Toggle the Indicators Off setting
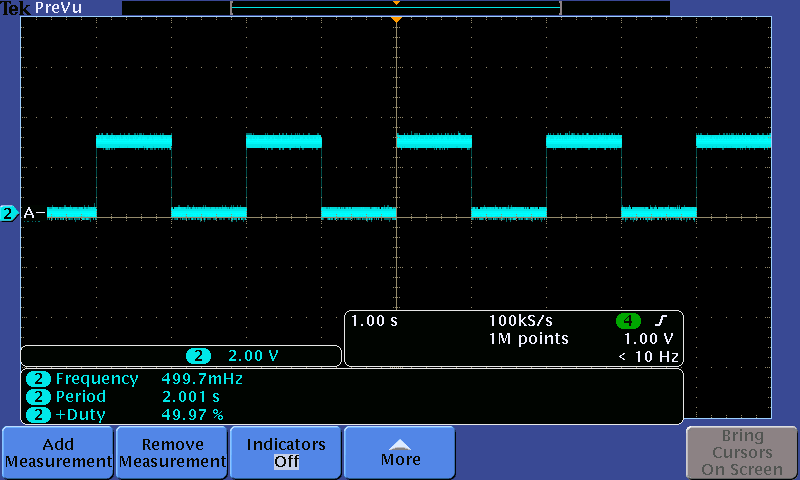The height and width of the screenshot is (480, 800). point(286,453)
